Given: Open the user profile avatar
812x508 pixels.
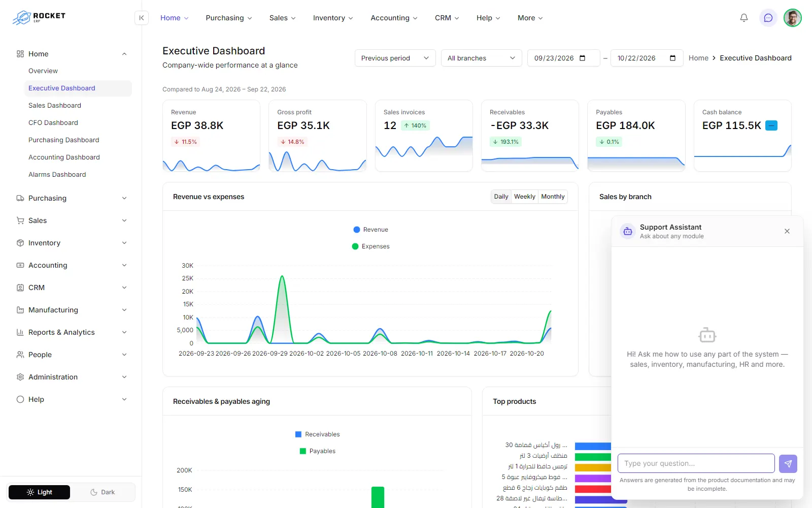Looking at the screenshot, I should click(x=793, y=18).
